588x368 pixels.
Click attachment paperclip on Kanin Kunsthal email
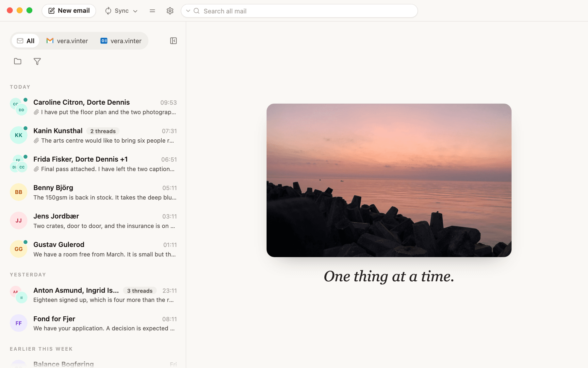coord(36,141)
